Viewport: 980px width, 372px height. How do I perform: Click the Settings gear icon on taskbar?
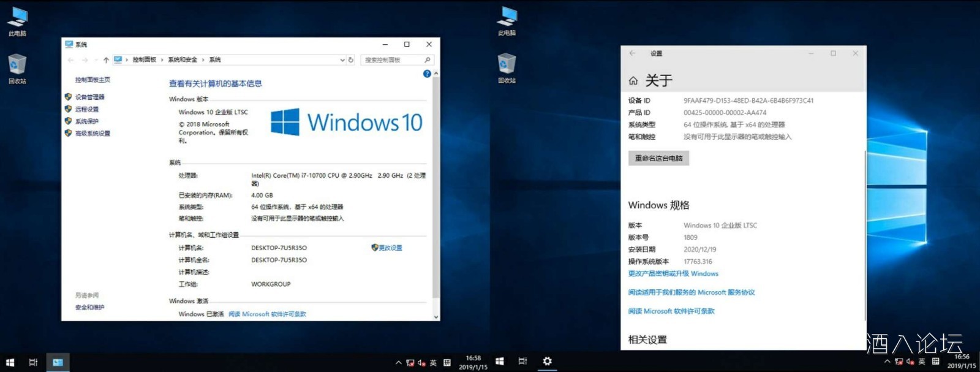[x=547, y=362]
